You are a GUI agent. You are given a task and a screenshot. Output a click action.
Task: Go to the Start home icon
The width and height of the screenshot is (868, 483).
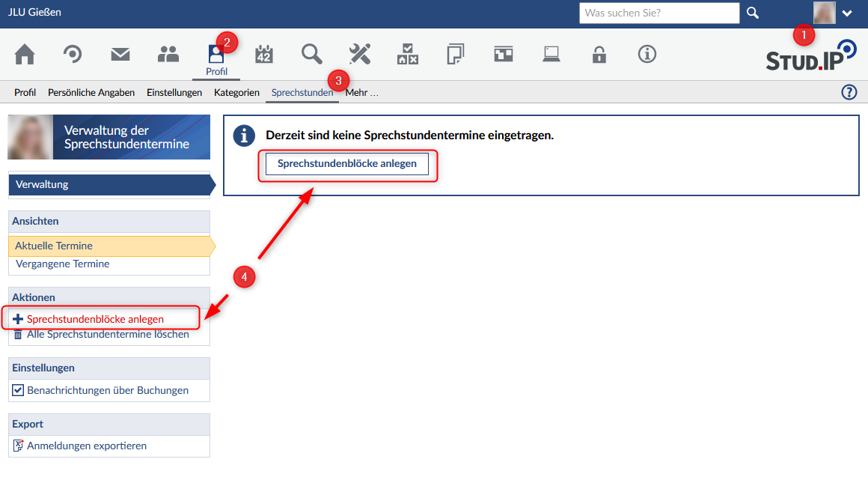click(25, 54)
